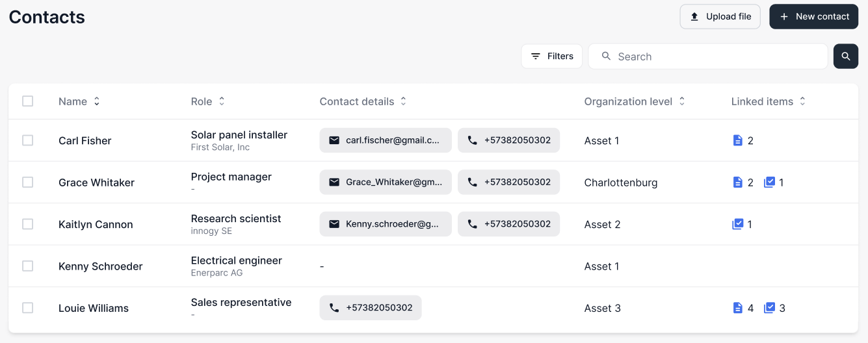Check the box next to Kenny Schroeder
The image size is (868, 343).
tap(27, 266)
